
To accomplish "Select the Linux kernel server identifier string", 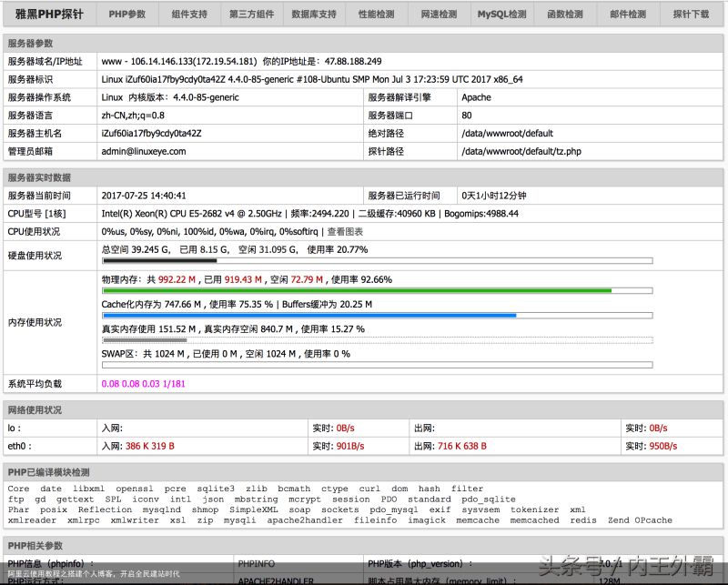I will (312, 79).
